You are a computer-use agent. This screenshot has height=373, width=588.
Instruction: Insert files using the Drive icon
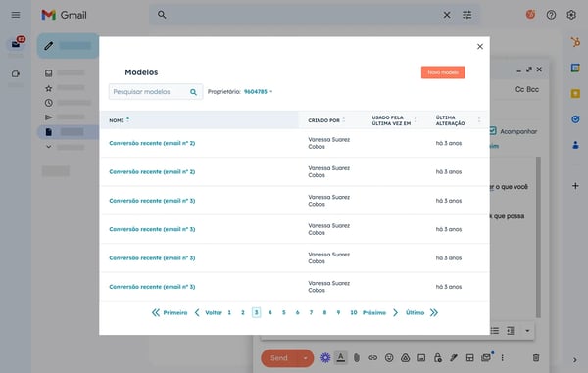406,358
